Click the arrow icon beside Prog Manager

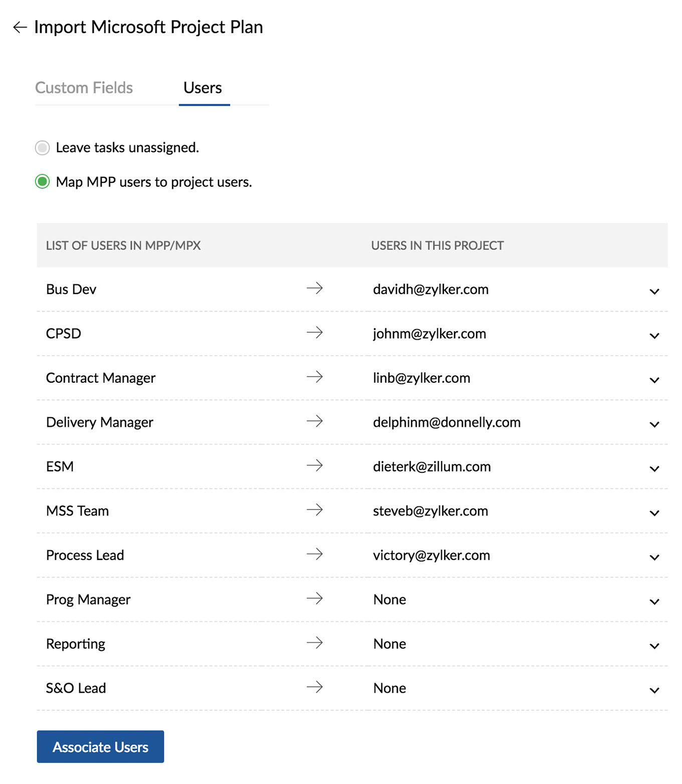[x=315, y=598]
